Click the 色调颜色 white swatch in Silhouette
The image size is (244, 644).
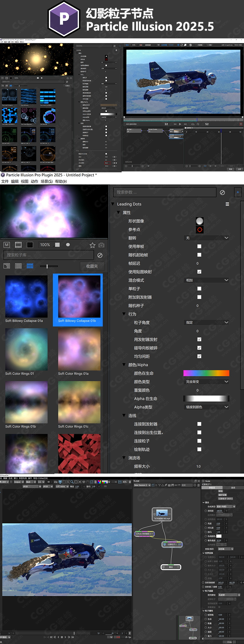pos(219,536)
